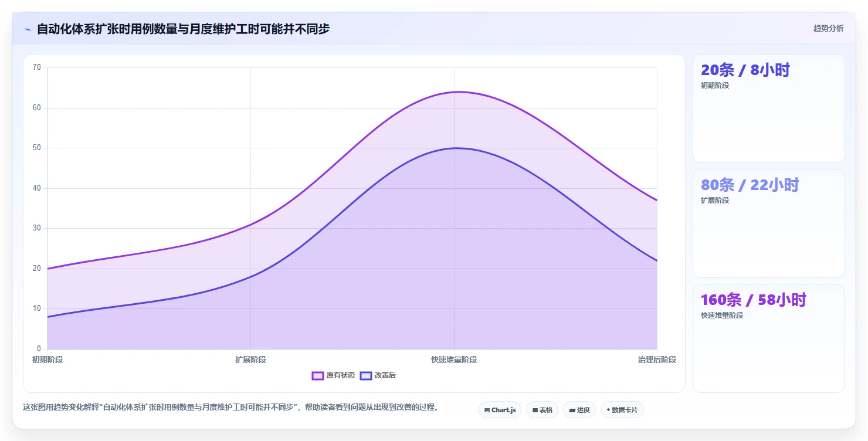Click the 初期阶段 caption under 20条 card
The height and width of the screenshot is (441, 868).
tap(715, 86)
